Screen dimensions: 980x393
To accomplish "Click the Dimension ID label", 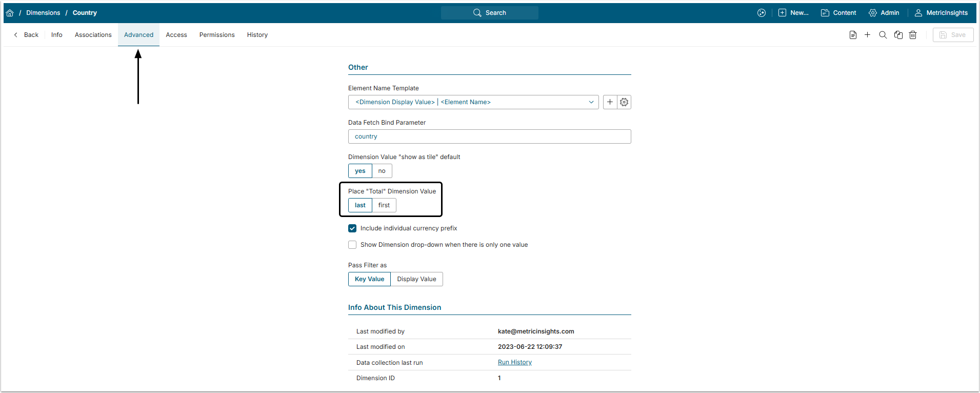I will coord(375,378).
